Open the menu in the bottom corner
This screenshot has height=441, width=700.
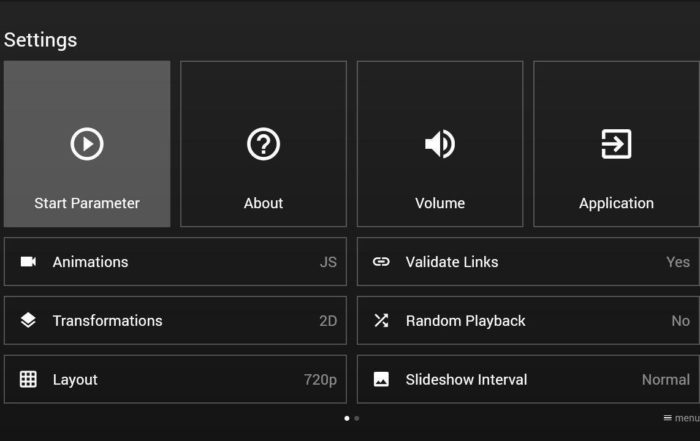click(680, 418)
